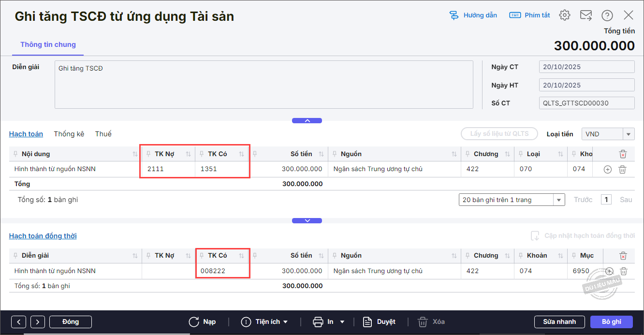Close the Ghi tăng TSCĐ dialog
Screen dimensions: 644x335
[x=629, y=15]
